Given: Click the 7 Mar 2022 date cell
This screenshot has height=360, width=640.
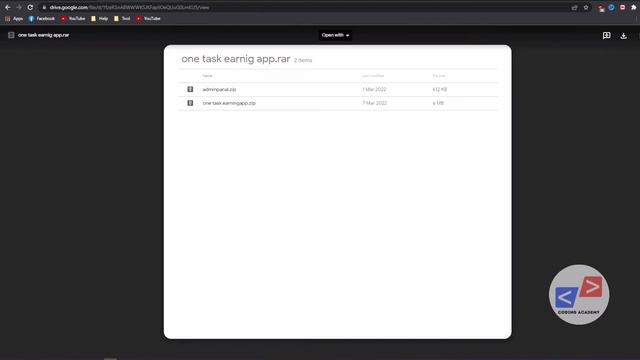Looking at the screenshot, I should click(x=374, y=103).
